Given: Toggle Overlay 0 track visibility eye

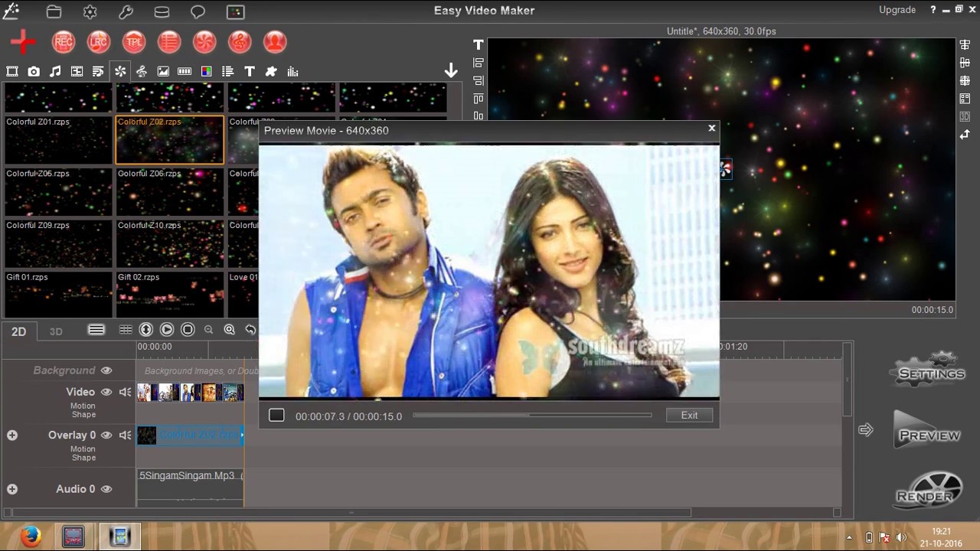Looking at the screenshot, I should pos(106,435).
